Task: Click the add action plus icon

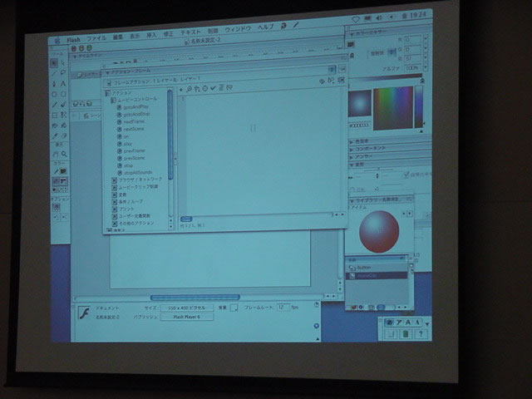Action: point(182,88)
